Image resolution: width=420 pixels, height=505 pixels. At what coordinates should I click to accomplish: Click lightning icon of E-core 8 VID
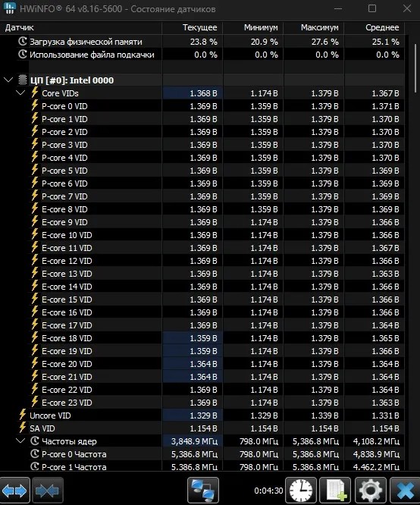click(x=35, y=209)
